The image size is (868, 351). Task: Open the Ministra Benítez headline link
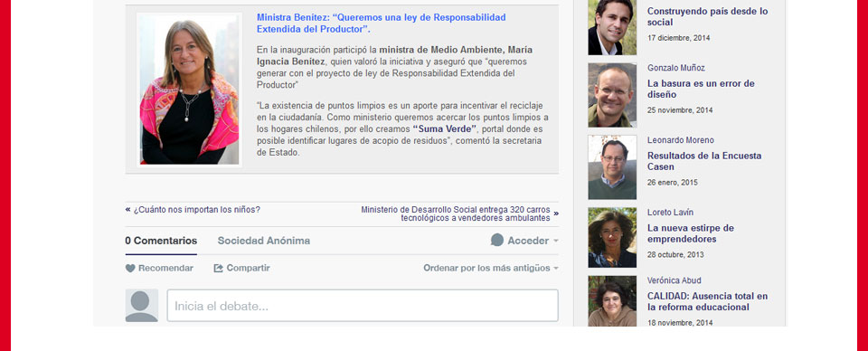pyautogui.click(x=381, y=24)
